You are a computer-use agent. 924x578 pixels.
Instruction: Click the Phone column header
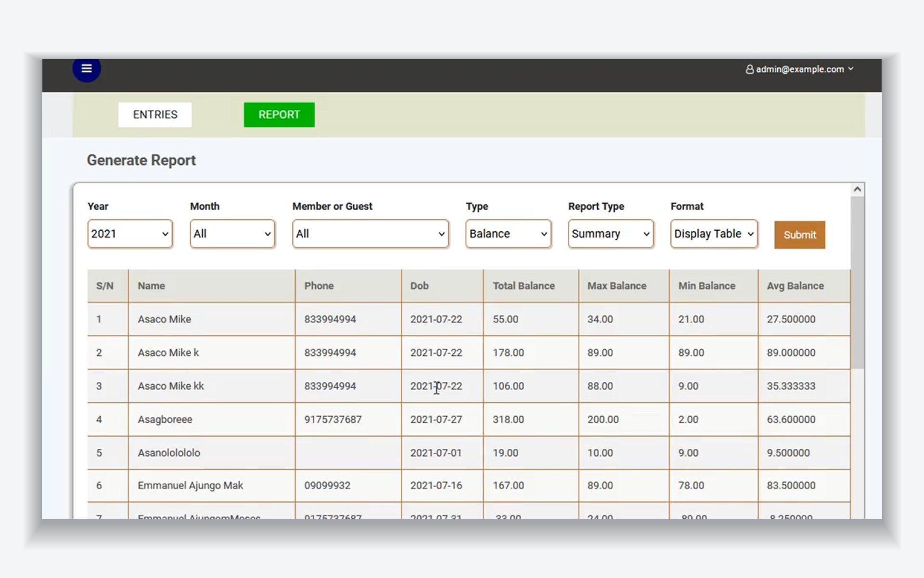[x=348, y=286]
